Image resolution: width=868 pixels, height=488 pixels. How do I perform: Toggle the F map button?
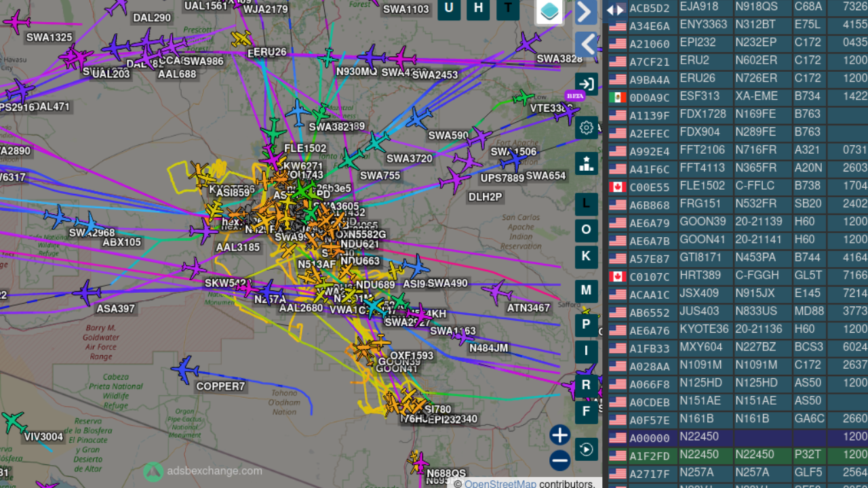point(587,411)
